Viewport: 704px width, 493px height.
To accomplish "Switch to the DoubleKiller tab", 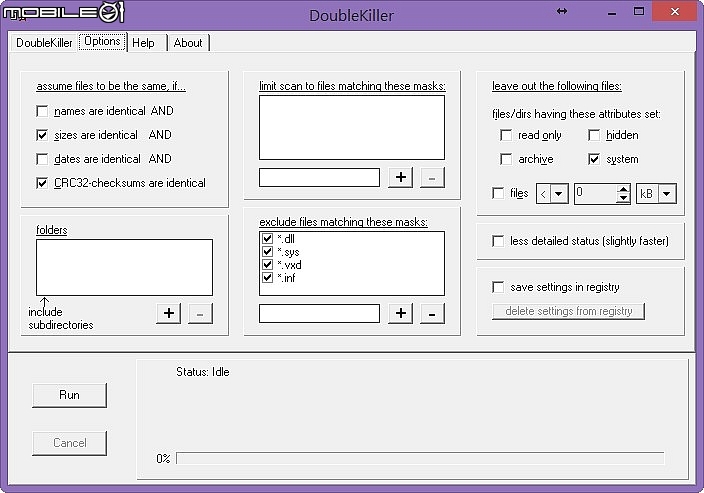I will click(x=44, y=43).
